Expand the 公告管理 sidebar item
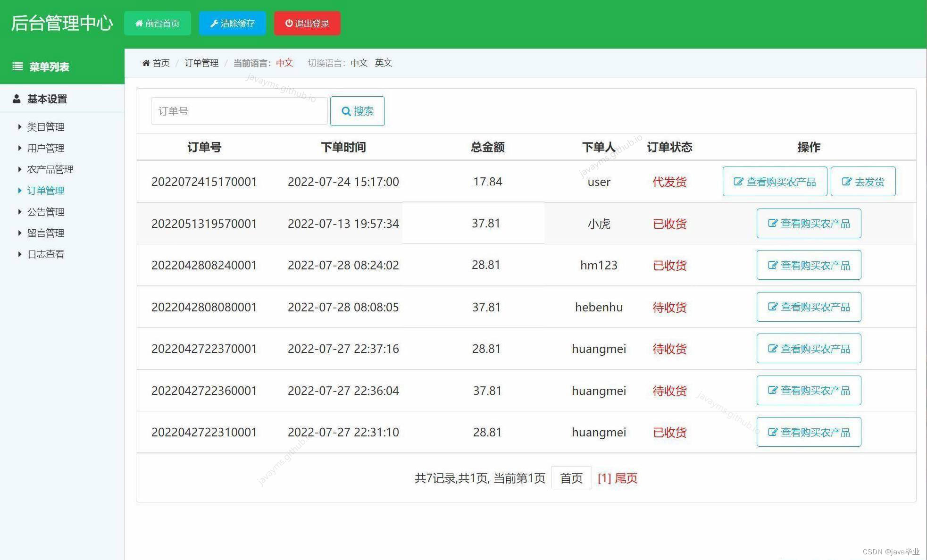The width and height of the screenshot is (927, 560). point(45,211)
